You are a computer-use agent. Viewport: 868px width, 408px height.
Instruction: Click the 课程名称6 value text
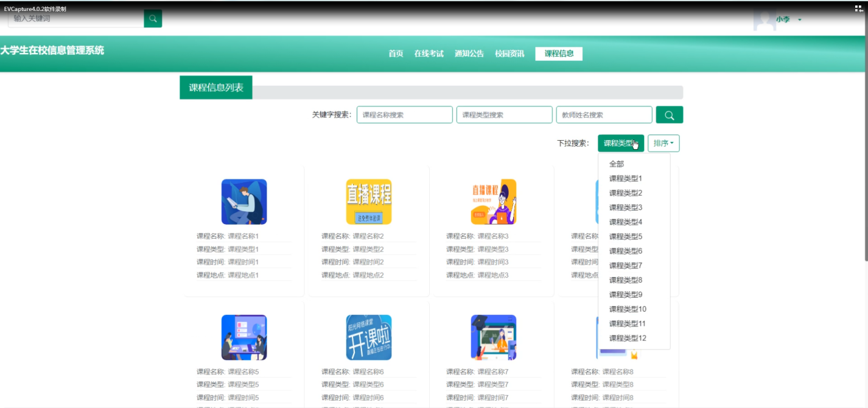coord(368,372)
